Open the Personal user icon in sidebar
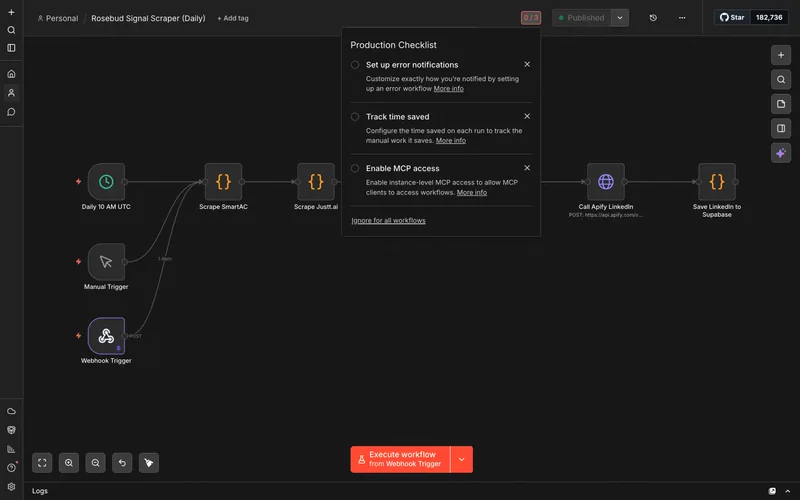The height and width of the screenshot is (500, 800). (11, 93)
